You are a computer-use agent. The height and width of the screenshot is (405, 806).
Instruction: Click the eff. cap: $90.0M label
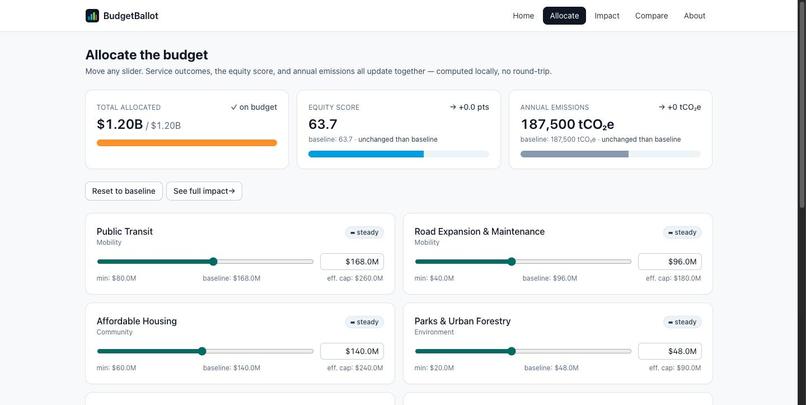coord(675,368)
